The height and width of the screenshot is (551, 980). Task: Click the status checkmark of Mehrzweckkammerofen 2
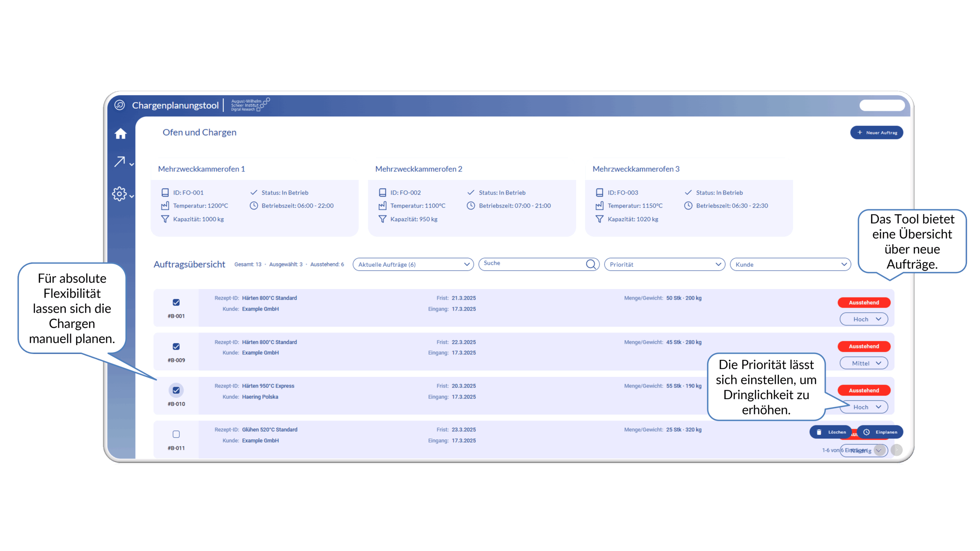click(x=471, y=192)
